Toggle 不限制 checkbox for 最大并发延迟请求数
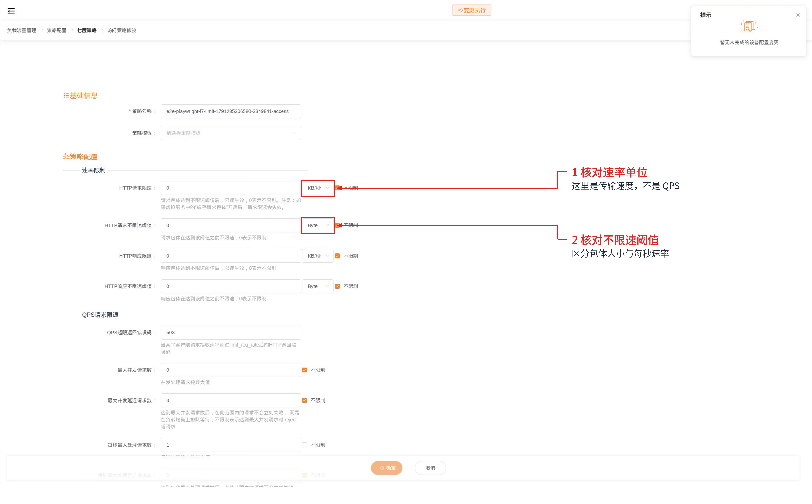 point(304,400)
